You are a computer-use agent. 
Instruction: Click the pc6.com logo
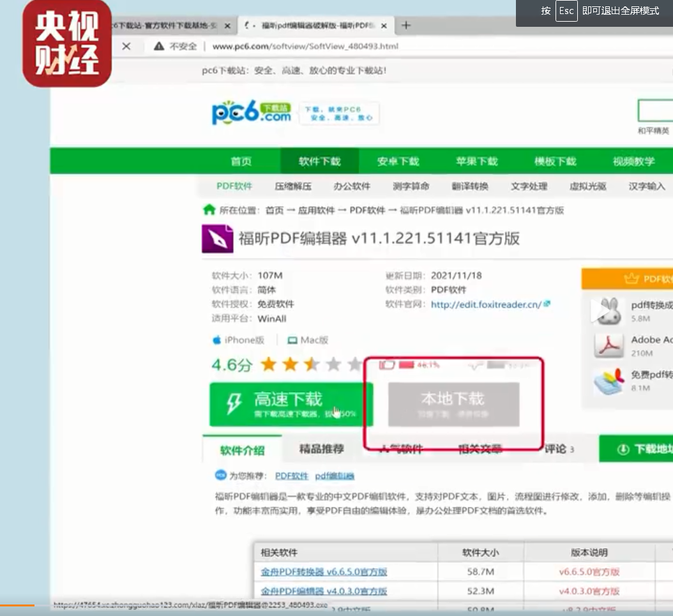[x=252, y=112]
